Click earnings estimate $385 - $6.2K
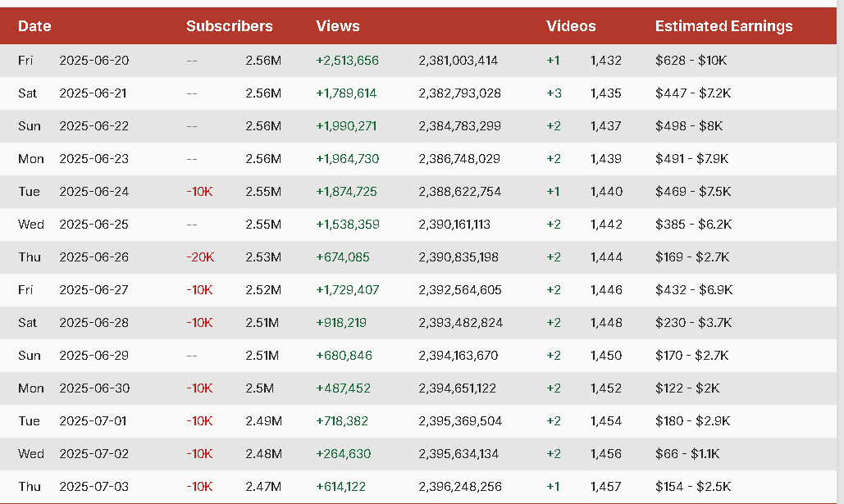844x504 pixels. click(694, 225)
